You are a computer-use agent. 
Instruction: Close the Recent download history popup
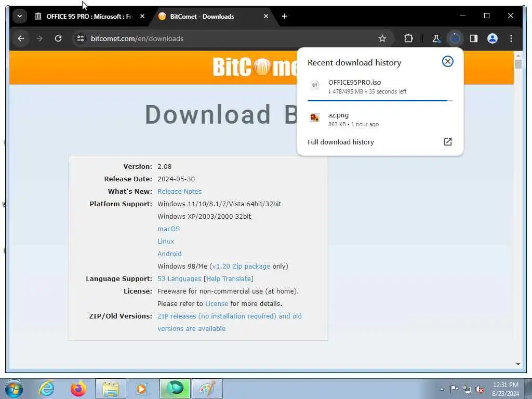[447, 61]
